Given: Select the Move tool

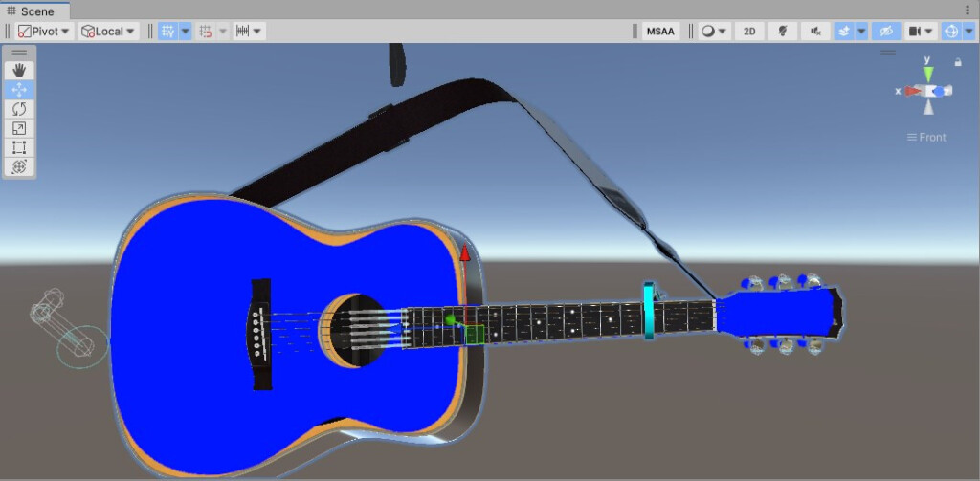Looking at the screenshot, I should coord(19,89).
